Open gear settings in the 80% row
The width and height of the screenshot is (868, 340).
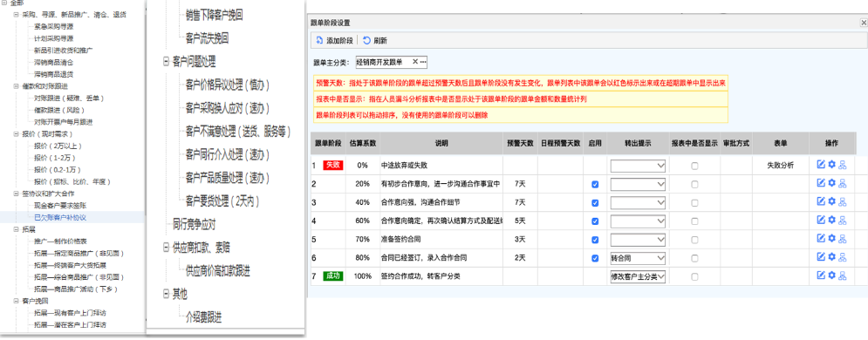point(831,257)
